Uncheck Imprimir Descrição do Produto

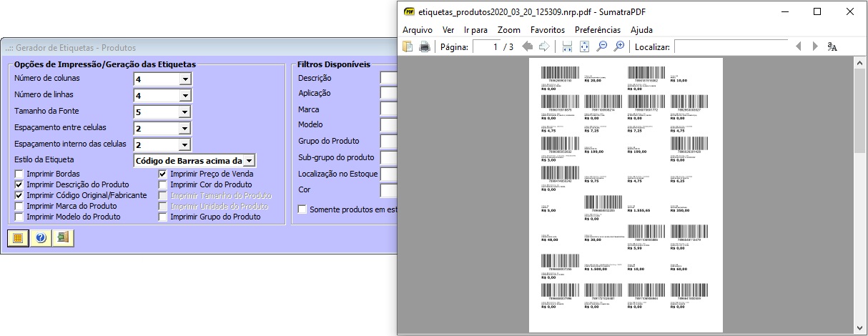pos(19,184)
